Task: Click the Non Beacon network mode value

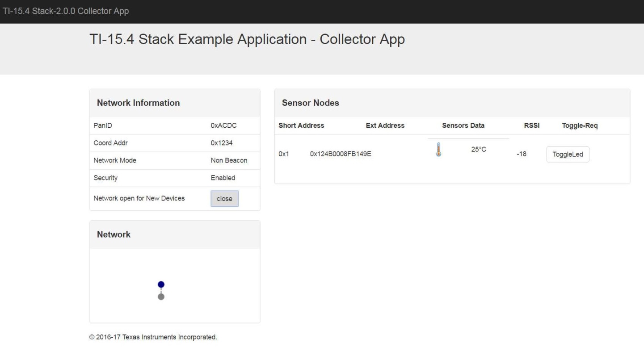Action: click(x=229, y=161)
